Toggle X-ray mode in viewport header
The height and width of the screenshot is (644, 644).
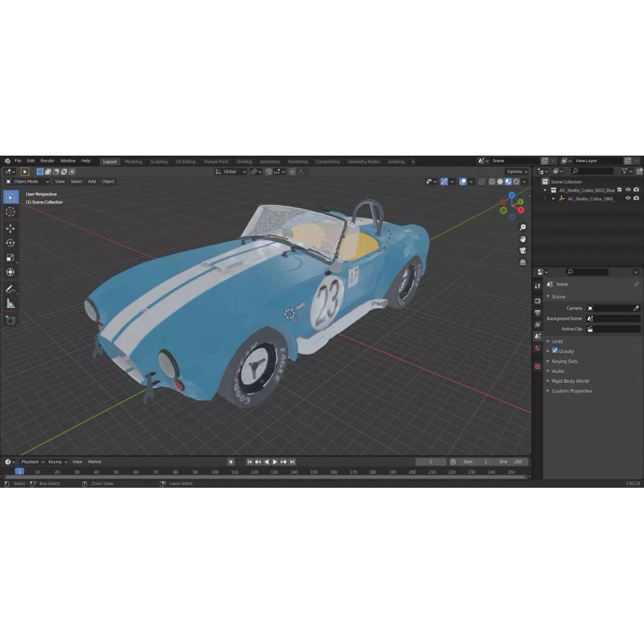pyautogui.click(x=482, y=181)
